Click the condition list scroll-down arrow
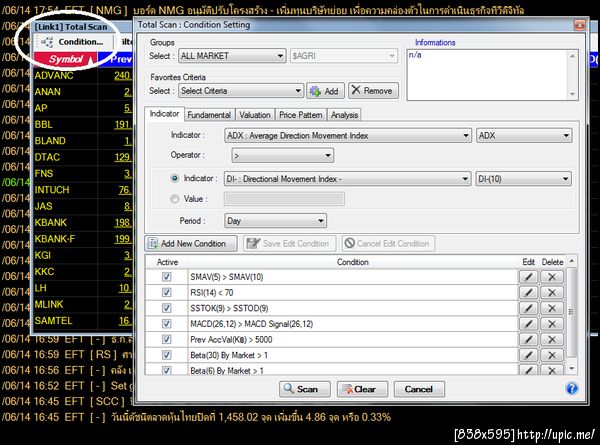 click(x=571, y=369)
